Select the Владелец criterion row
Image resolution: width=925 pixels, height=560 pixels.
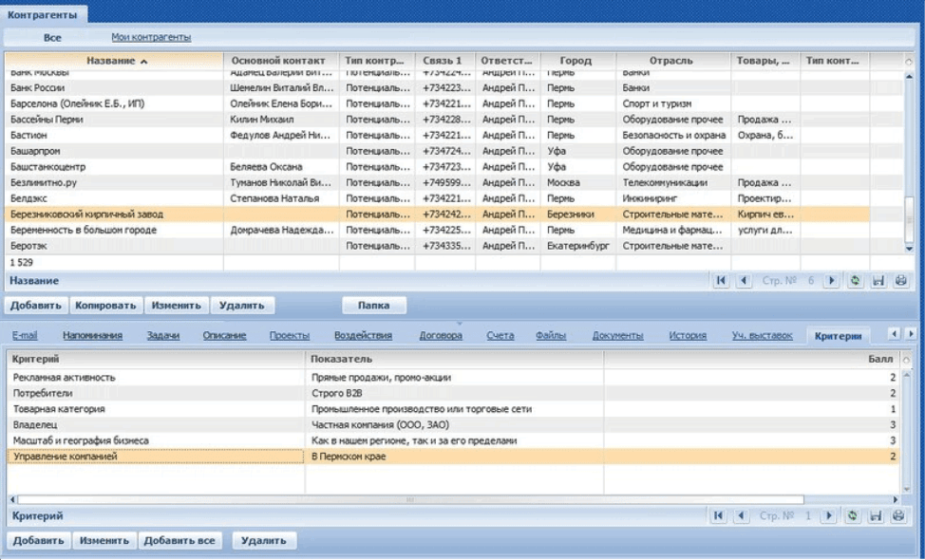coord(33,424)
